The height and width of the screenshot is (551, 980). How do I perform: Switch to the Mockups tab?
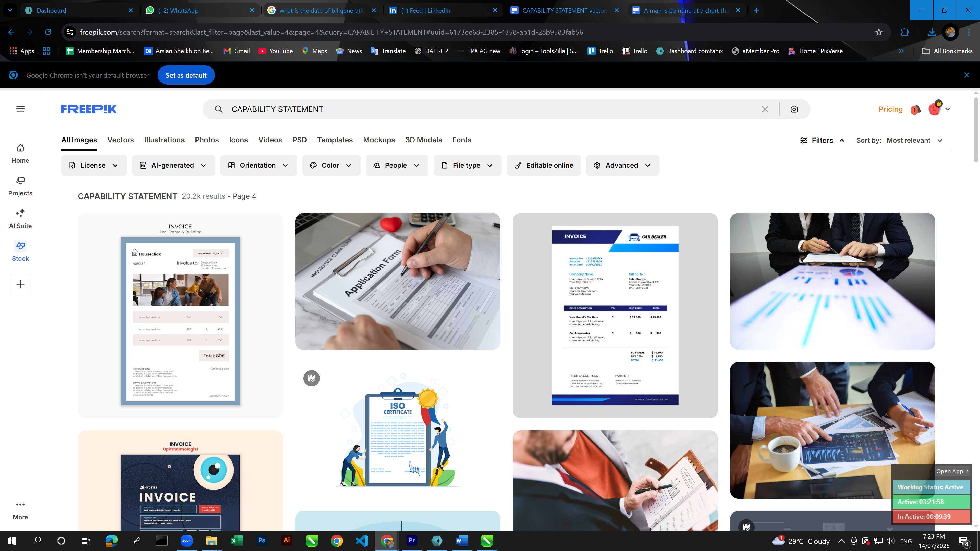pos(379,140)
